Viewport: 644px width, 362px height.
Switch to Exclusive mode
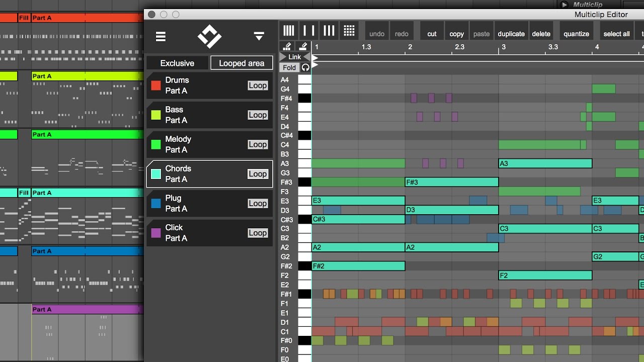[177, 63]
